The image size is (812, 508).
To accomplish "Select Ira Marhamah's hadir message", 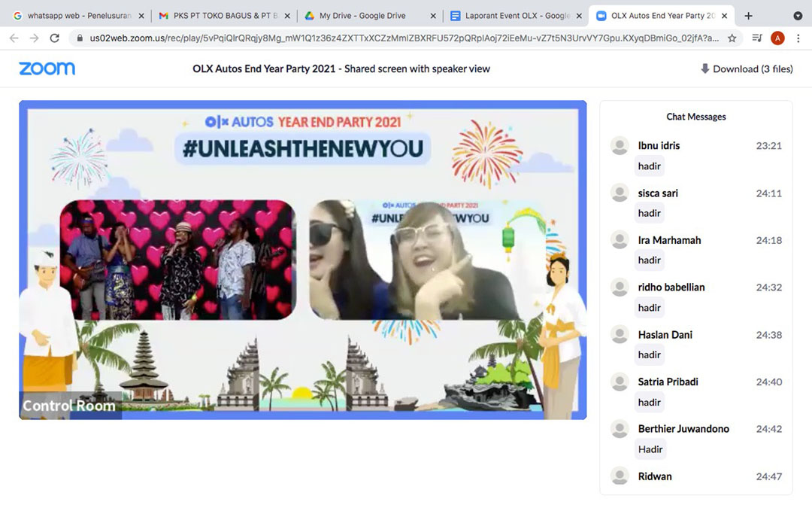I will click(x=650, y=260).
